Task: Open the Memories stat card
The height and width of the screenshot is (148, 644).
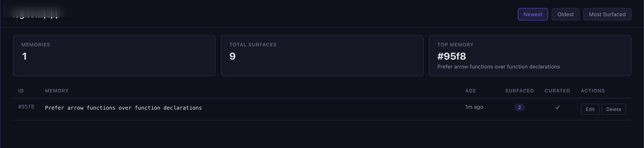Action: (x=114, y=56)
